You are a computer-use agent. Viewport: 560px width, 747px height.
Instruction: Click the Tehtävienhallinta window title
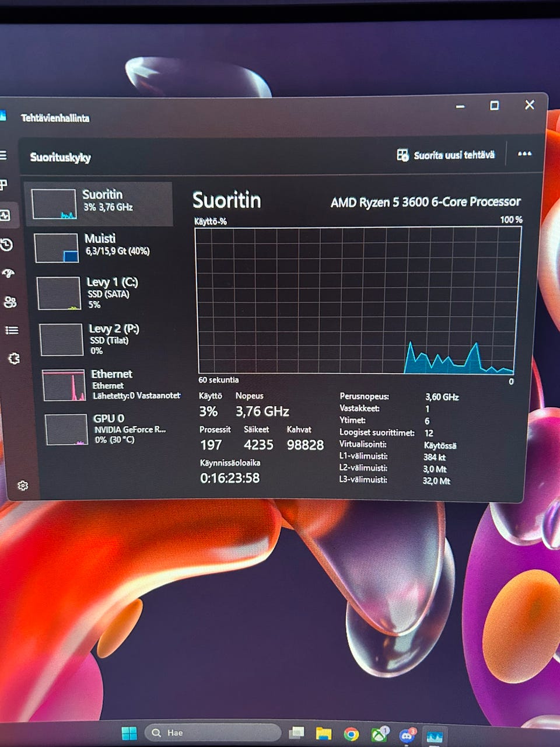[x=55, y=118]
